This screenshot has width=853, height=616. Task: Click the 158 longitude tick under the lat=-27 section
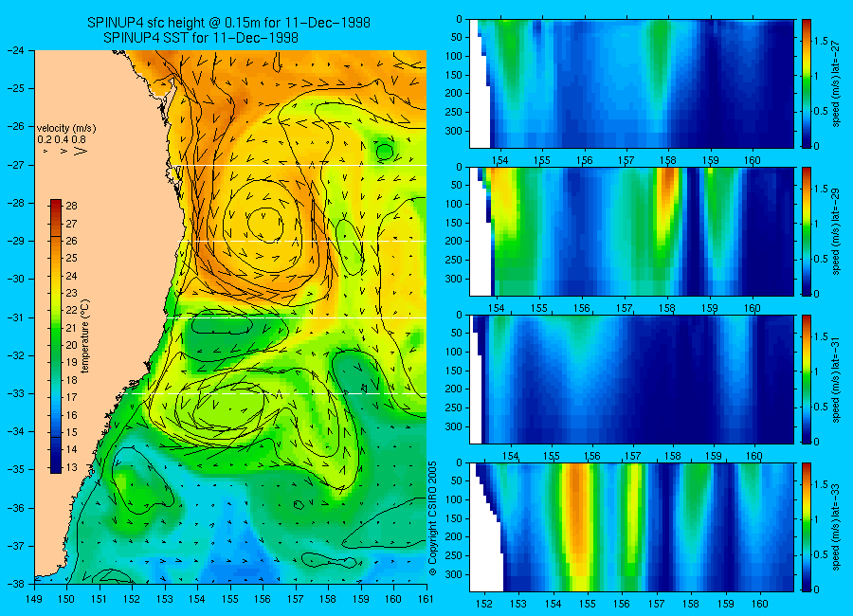point(668,160)
